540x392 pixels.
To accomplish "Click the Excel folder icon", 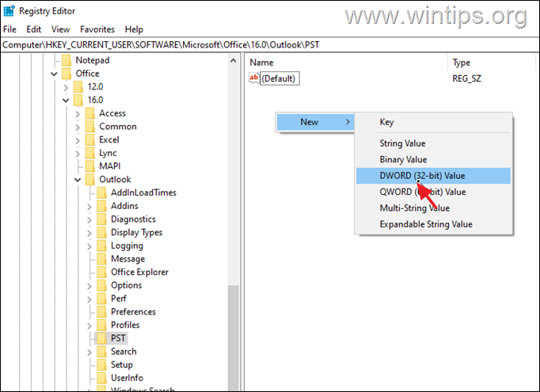I will [90, 140].
